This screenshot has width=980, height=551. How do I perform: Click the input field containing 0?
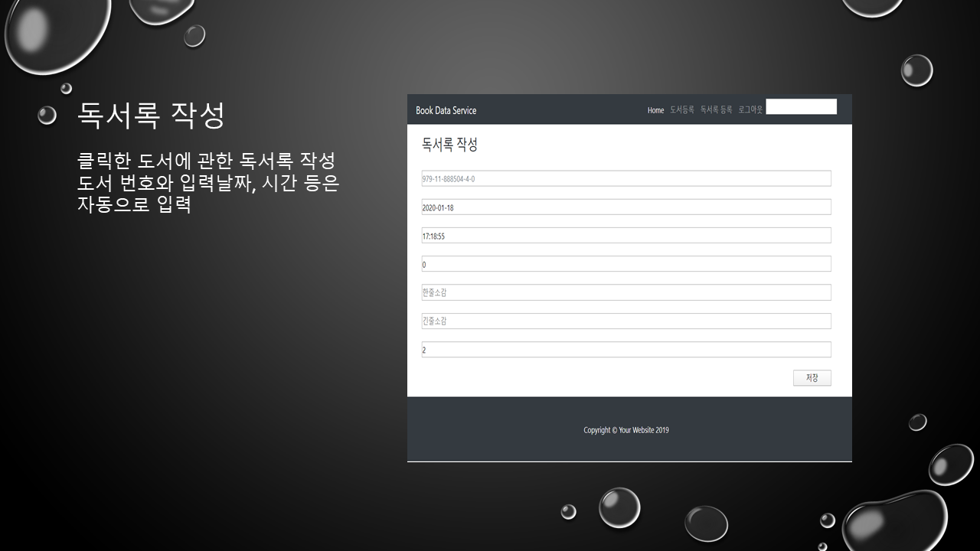point(626,264)
